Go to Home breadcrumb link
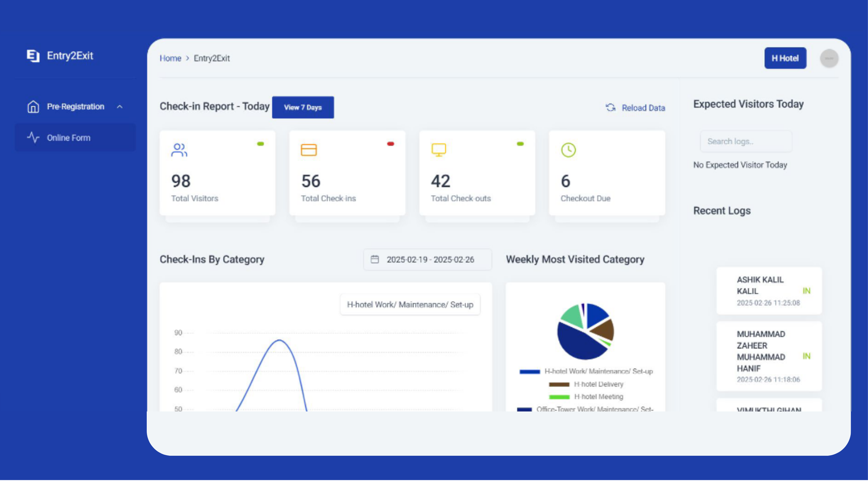868x481 pixels. [x=170, y=58]
